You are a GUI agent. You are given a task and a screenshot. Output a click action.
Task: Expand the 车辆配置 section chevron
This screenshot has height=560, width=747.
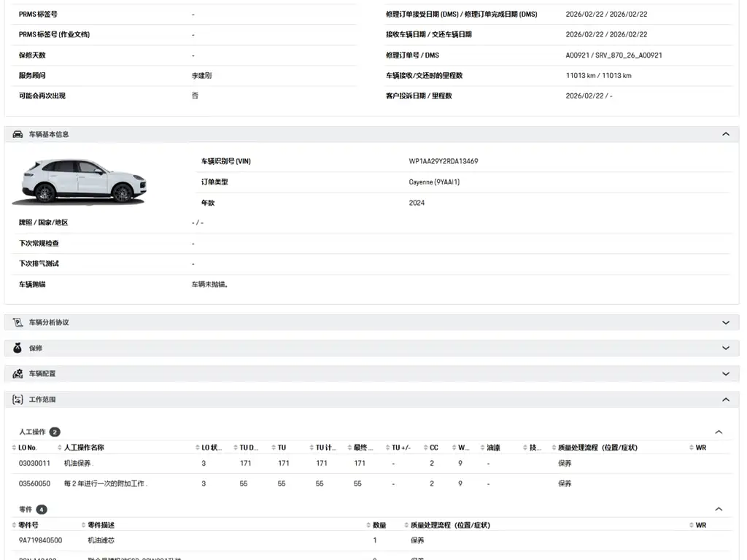tap(726, 374)
